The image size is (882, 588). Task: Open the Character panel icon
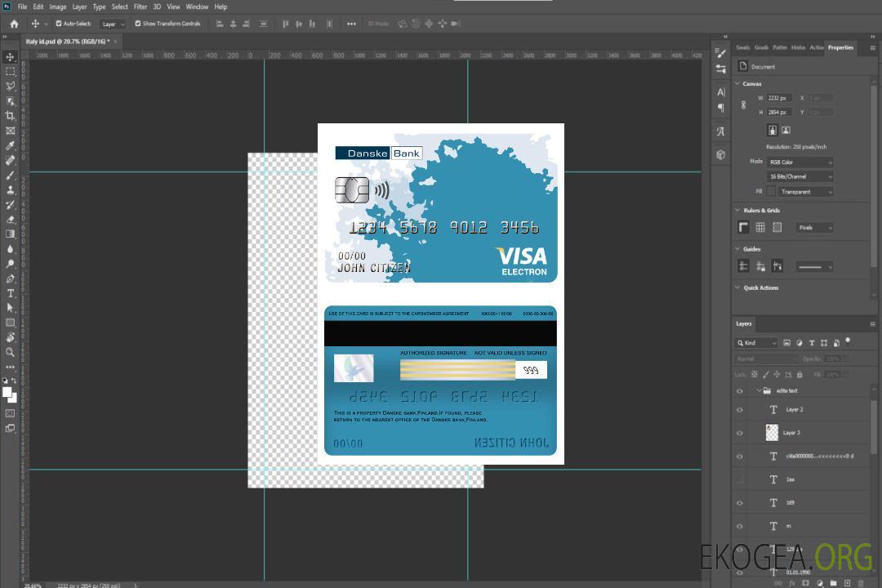coord(720,92)
